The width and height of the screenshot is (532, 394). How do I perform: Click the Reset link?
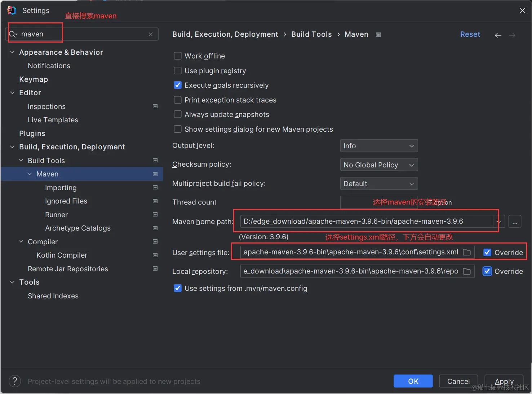pos(470,34)
